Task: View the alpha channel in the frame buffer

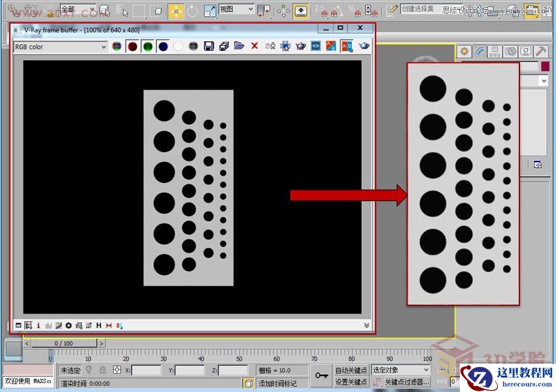Action: 177,46
